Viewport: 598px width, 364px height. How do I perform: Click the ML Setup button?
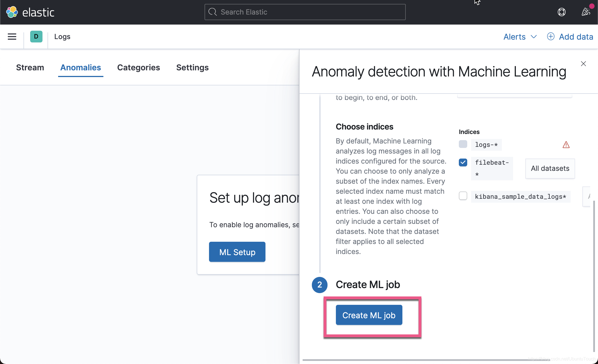(237, 252)
